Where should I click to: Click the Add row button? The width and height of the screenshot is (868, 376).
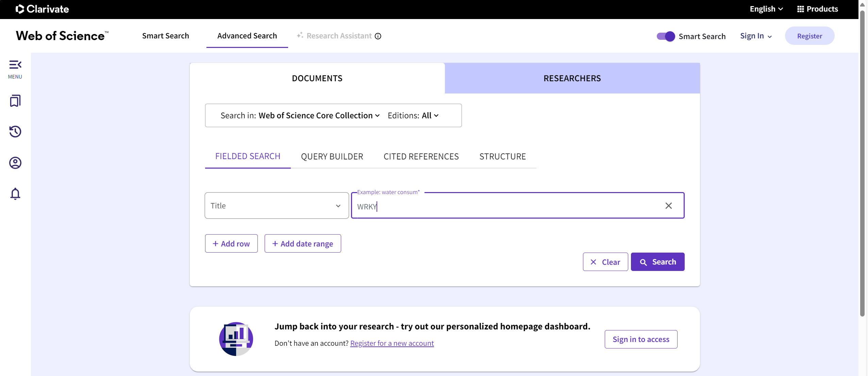pos(231,243)
